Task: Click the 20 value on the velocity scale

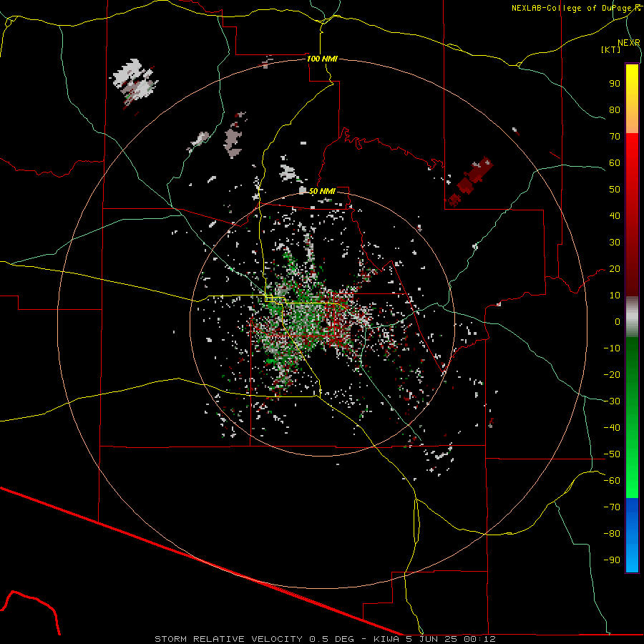Action: click(x=615, y=269)
